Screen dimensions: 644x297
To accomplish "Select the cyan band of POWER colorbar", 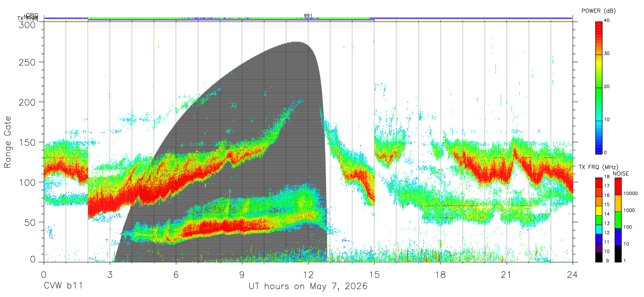I will (x=598, y=118).
